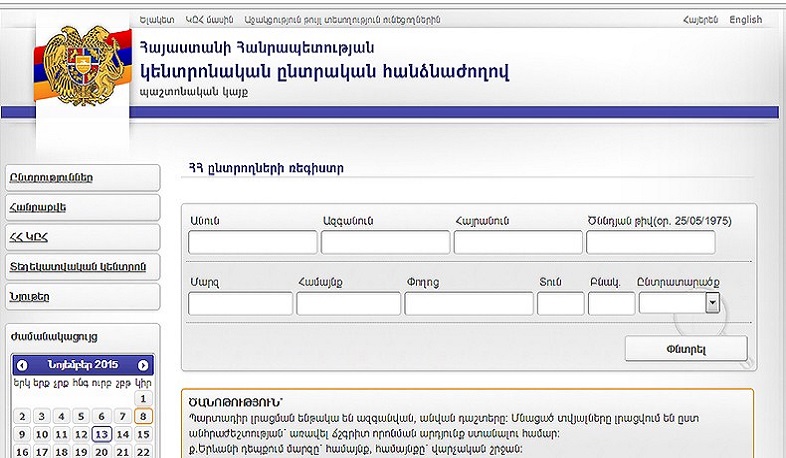Image resolution: width=786 pixels, height=458 pixels.
Task: Select day 5 in the calendar
Action: 81,416
